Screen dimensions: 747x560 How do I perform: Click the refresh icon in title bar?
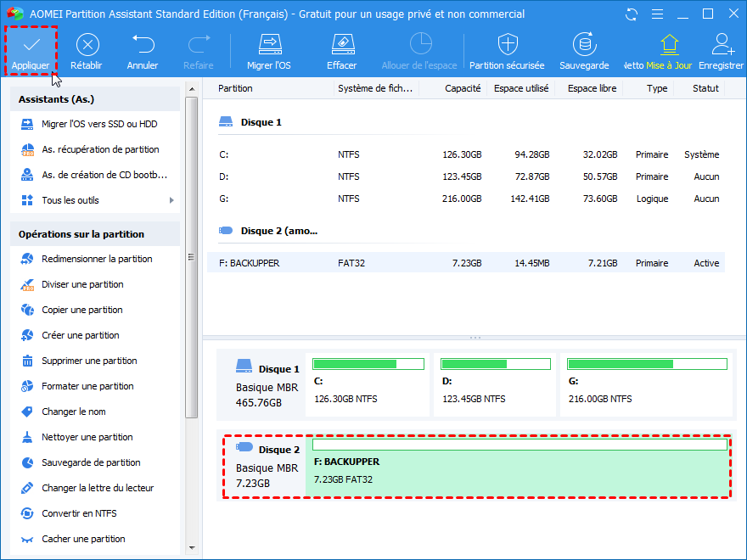click(631, 14)
